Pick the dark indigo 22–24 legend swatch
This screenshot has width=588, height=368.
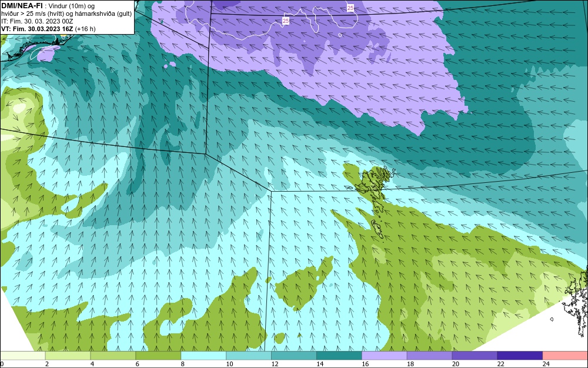coord(520,356)
